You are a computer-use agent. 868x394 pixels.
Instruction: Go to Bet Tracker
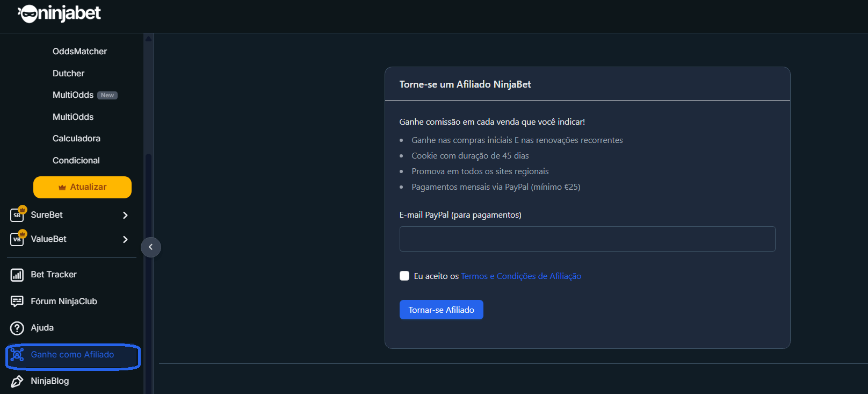pos(54,275)
